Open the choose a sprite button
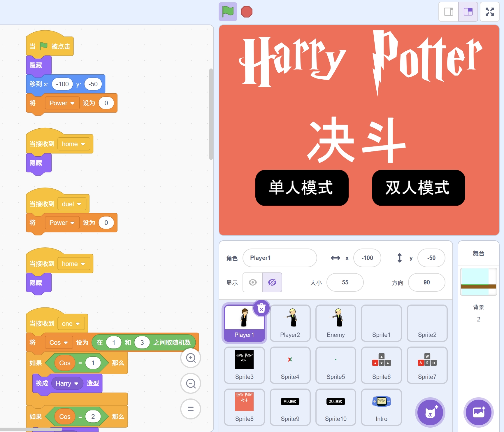The width and height of the screenshot is (504, 432). tap(430, 412)
